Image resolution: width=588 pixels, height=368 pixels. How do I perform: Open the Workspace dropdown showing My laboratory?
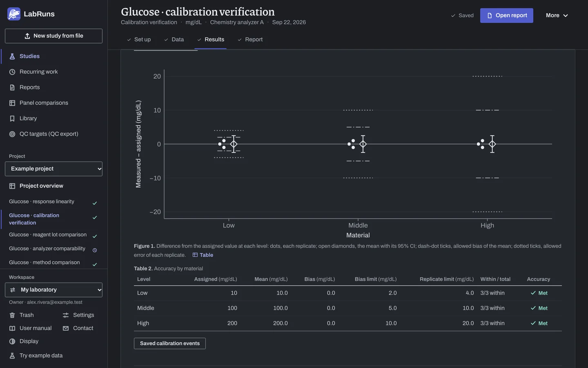53,290
